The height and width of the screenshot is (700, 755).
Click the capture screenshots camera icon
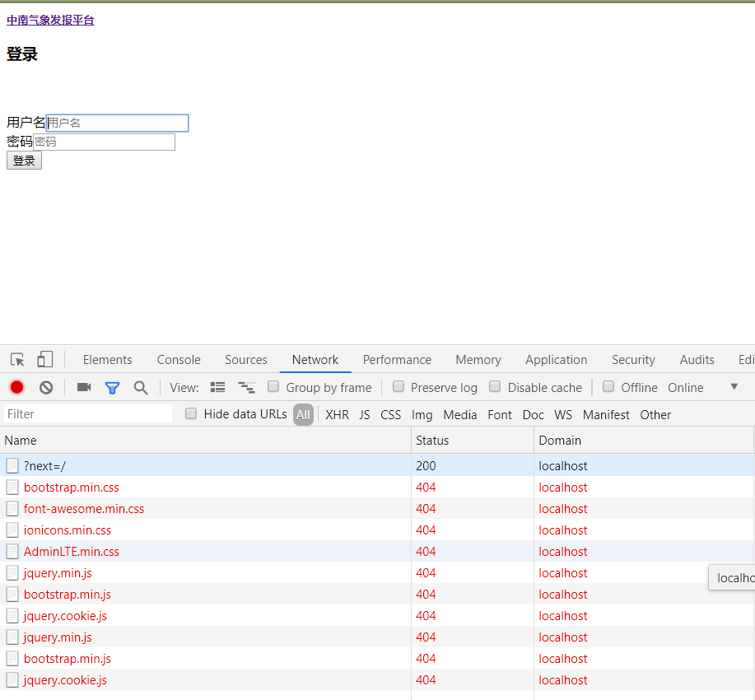[x=83, y=387]
